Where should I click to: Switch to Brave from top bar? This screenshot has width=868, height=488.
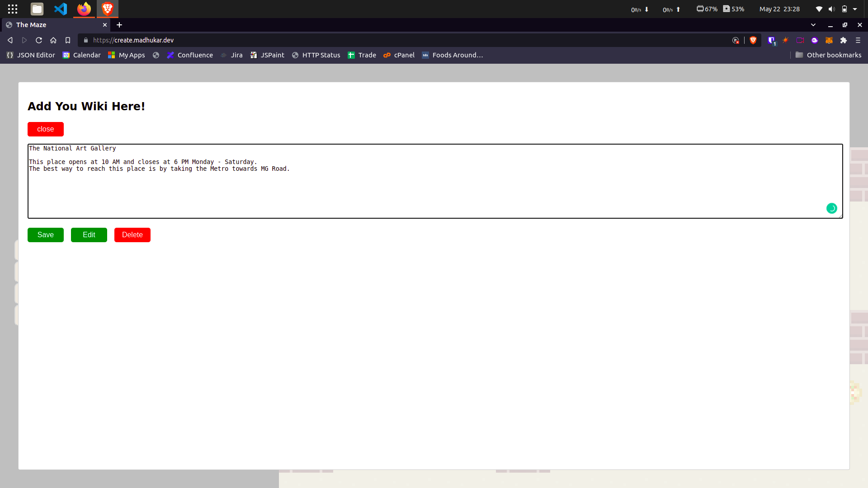tap(108, 9)
